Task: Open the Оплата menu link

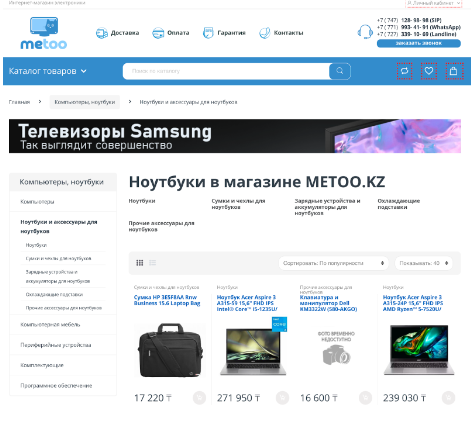Action: point(178,33)
